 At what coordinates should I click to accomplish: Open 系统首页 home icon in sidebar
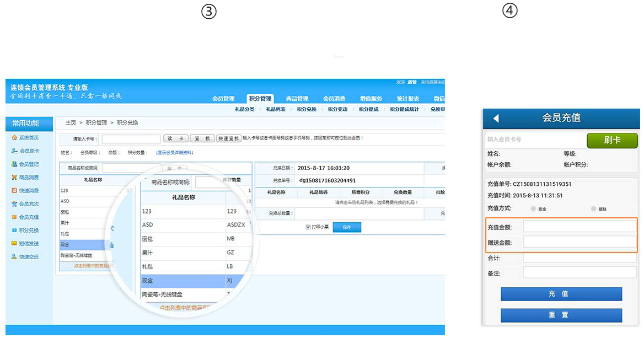click(14, 138)
